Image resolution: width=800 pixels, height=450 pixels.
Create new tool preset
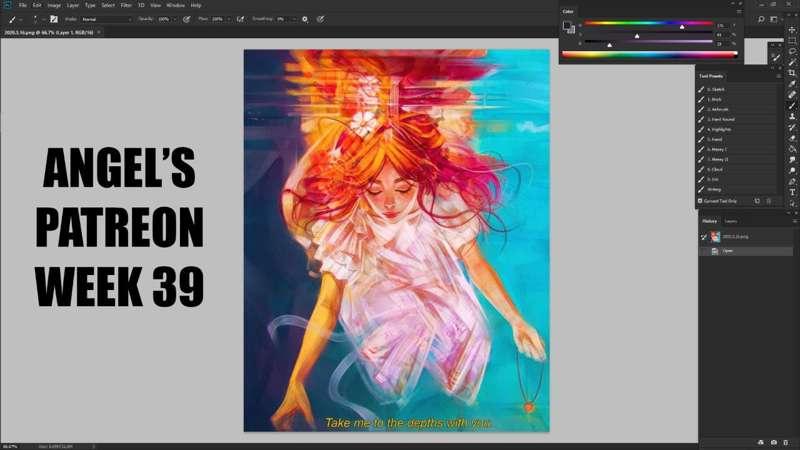point(757,201)
